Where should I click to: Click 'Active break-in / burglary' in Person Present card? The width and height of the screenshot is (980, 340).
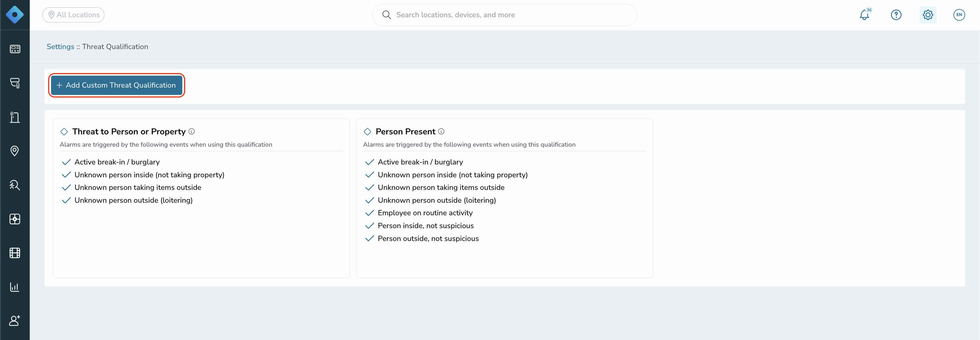pyautogui.click(x=420, y=162)
